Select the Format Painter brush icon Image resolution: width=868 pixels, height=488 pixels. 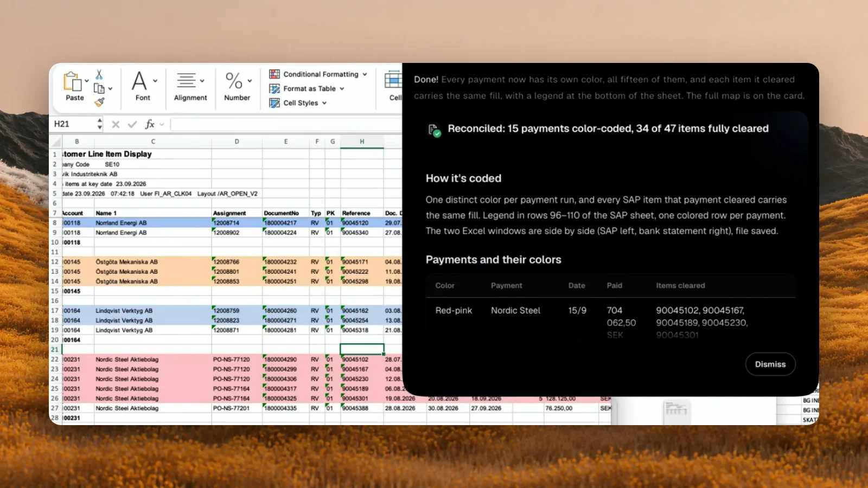[99, 101]
